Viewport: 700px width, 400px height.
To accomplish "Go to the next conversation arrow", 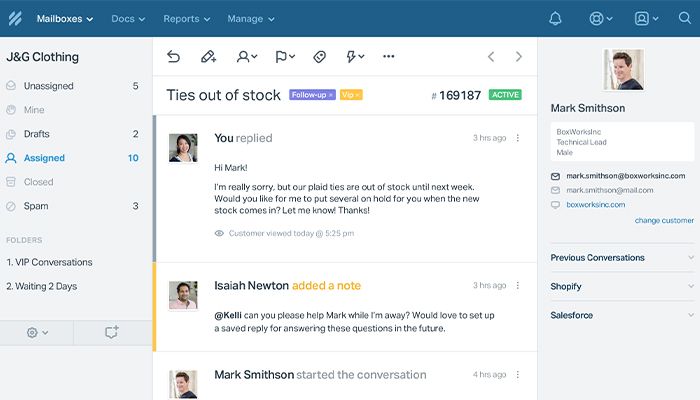I will [518, 57].
